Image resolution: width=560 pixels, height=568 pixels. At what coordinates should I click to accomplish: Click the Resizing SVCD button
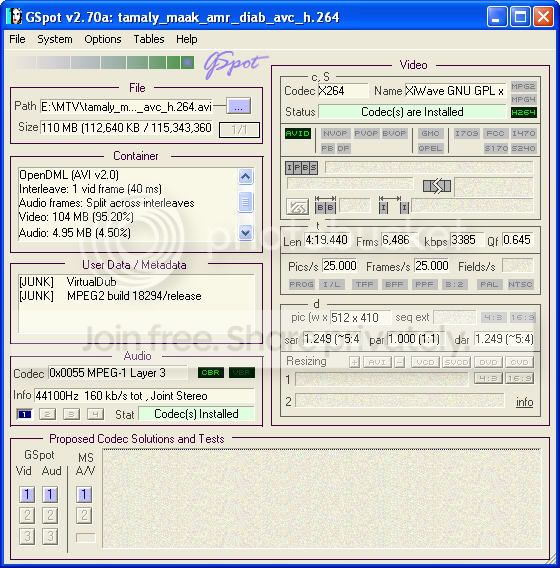(456, 362)
